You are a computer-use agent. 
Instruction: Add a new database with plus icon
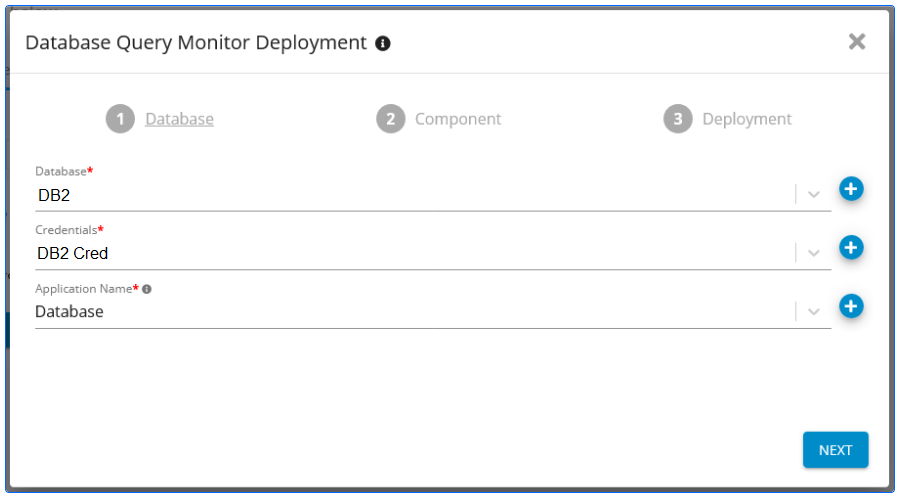coord(851,189)
